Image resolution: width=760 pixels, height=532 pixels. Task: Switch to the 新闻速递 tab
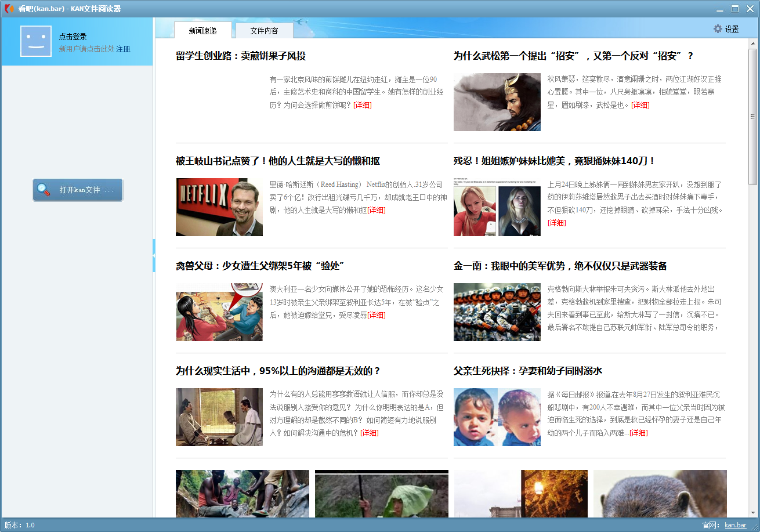click(202, 31)
